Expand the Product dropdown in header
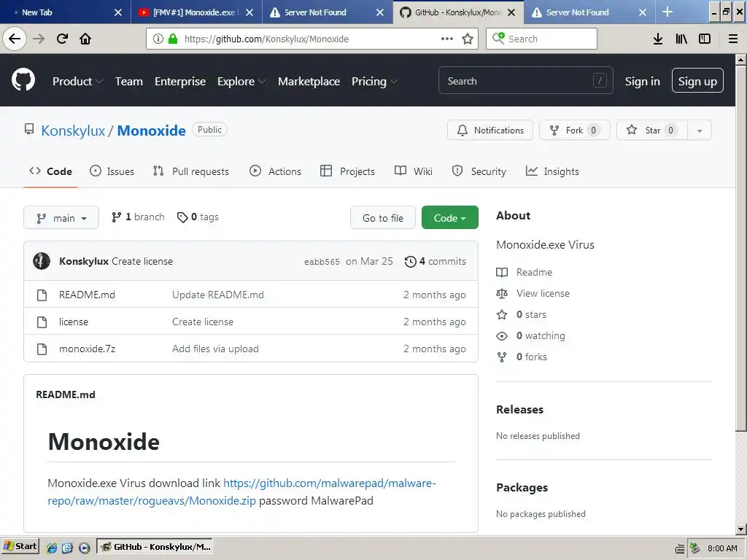 [x=77, y=82]
